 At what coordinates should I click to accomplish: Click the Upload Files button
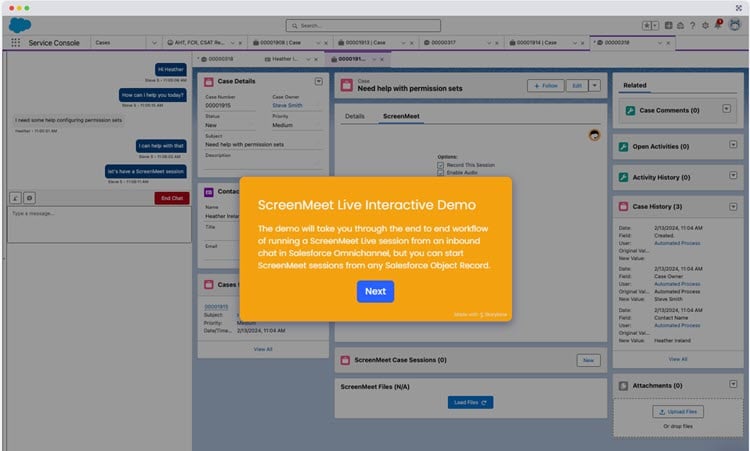(678, 412)
